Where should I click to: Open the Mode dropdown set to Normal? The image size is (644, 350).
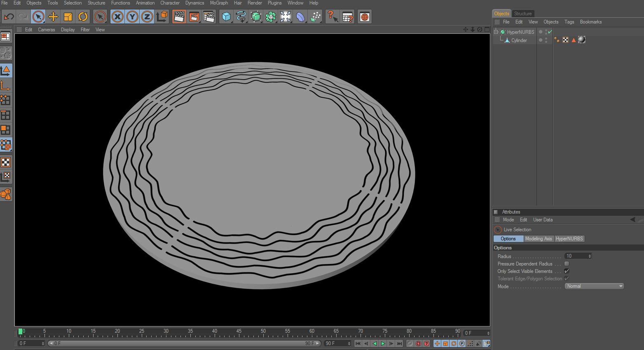[594, 286]
